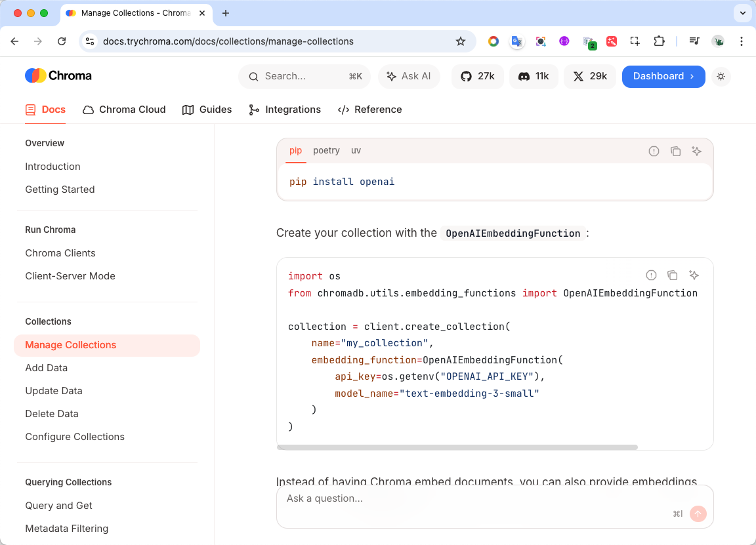Open Update Data sidebar page
The height and width of the screenshot is (545, 756).
coord(54,391)
